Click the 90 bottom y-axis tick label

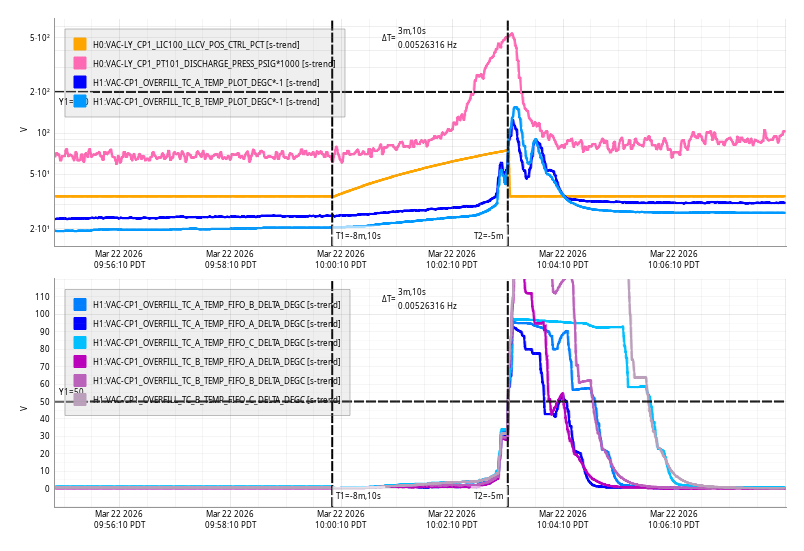coord(45,332)
